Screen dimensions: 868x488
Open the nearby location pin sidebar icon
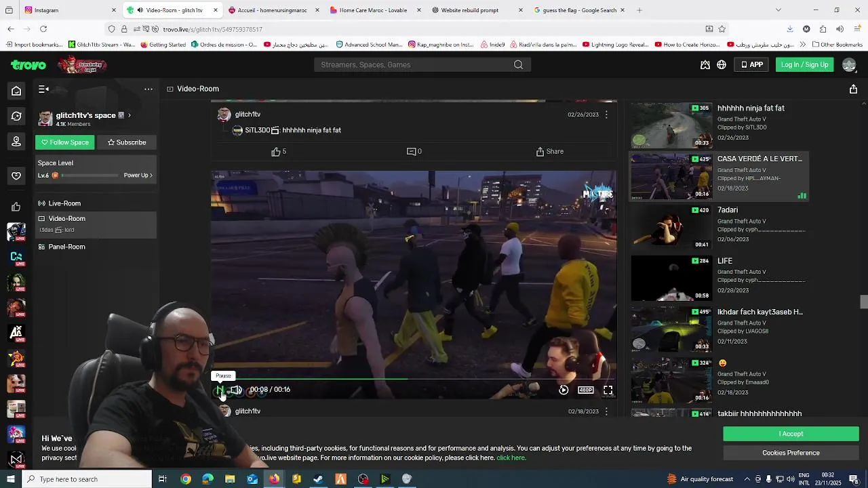pyautogui.click(x=16, y=142)
